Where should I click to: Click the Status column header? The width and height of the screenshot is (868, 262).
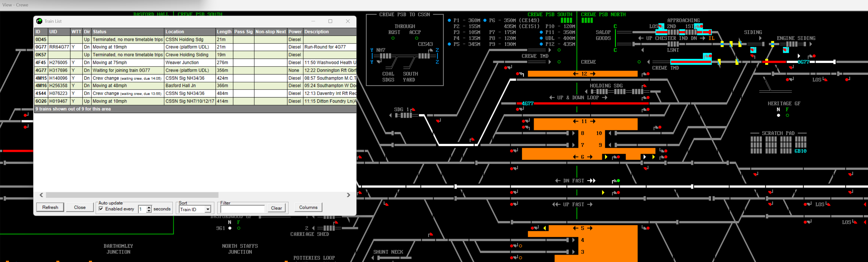(128, 32)
